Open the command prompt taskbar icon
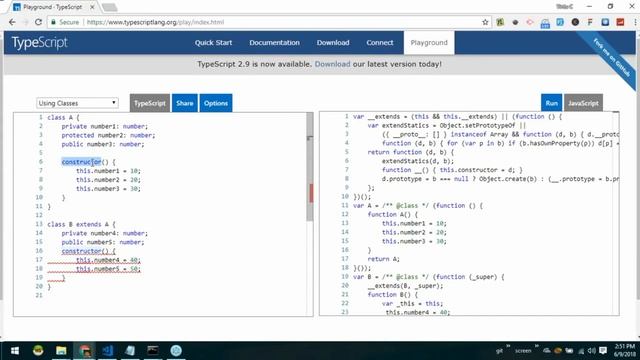This screenshot has width=640, height=360. tap(153, 351)
